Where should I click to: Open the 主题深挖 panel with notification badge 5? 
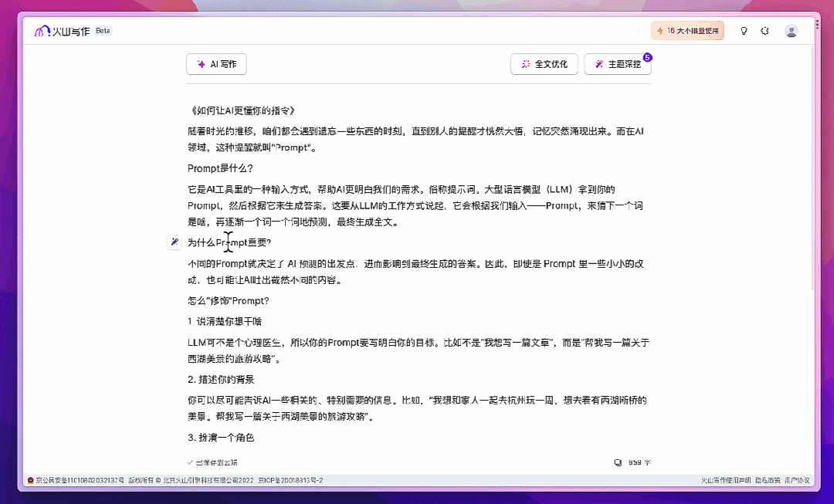617,64
